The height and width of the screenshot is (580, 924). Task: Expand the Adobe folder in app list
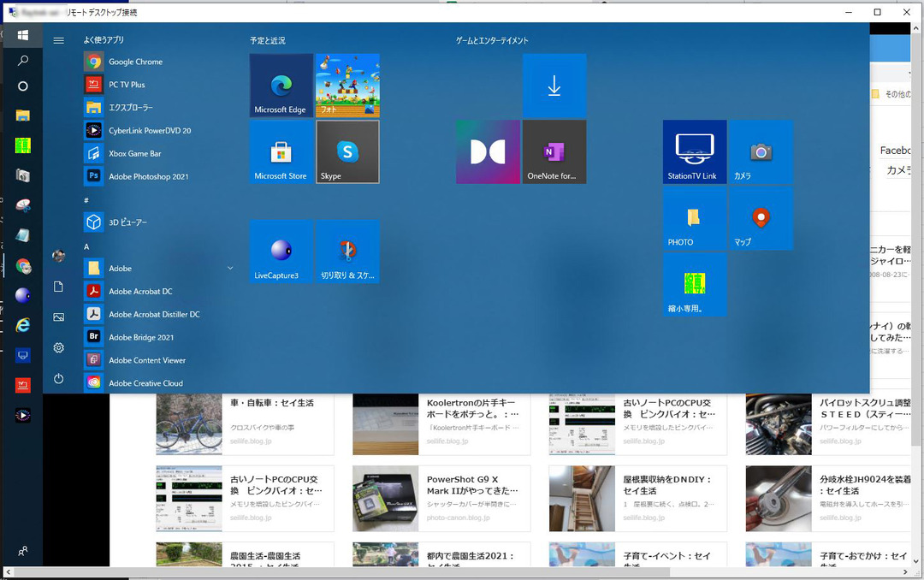click(159, 269)
